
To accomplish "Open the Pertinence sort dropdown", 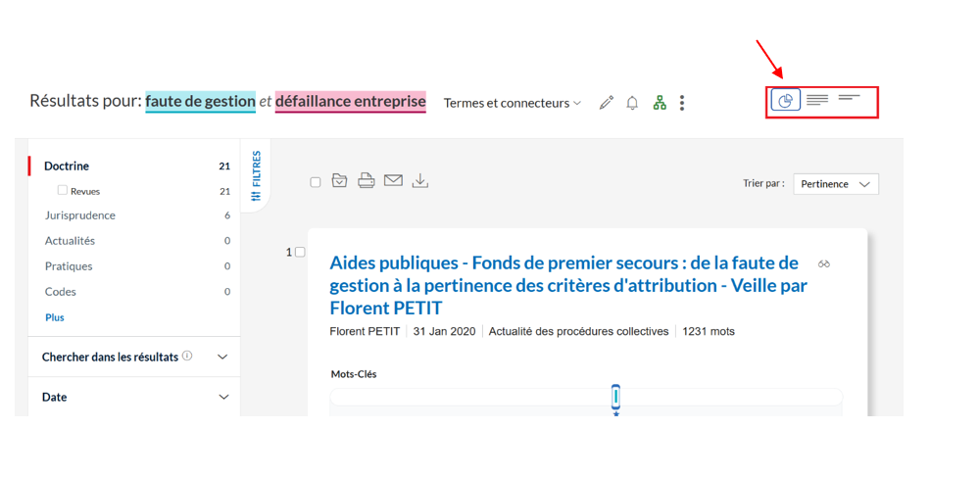I will (836, 184).
